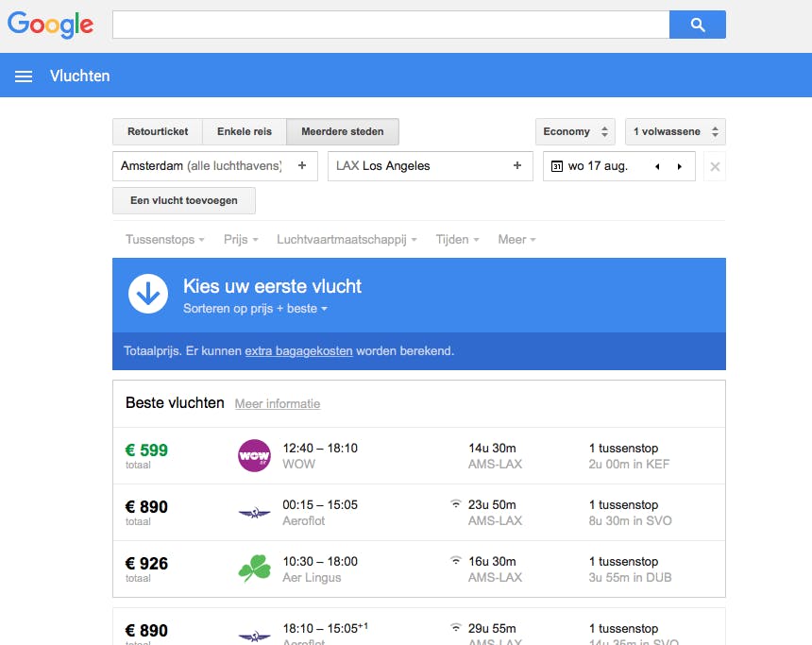Click the Google search input field

pos(391,25)
